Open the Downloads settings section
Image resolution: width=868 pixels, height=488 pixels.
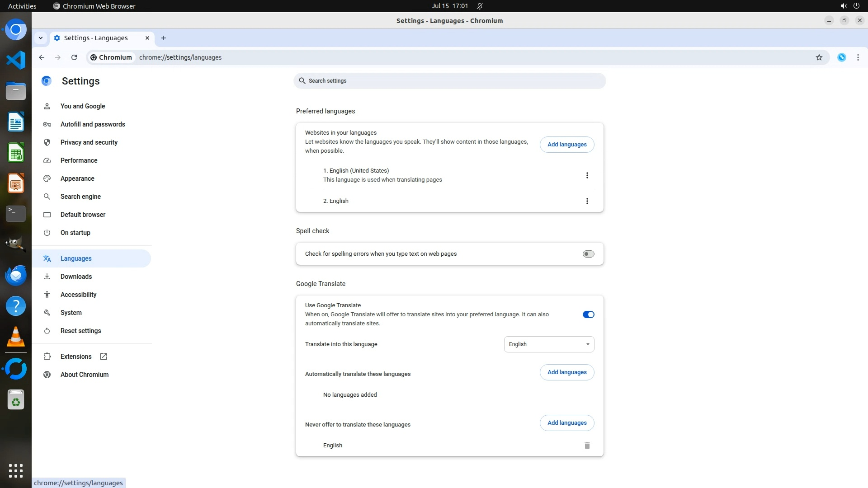pos(76,277)
